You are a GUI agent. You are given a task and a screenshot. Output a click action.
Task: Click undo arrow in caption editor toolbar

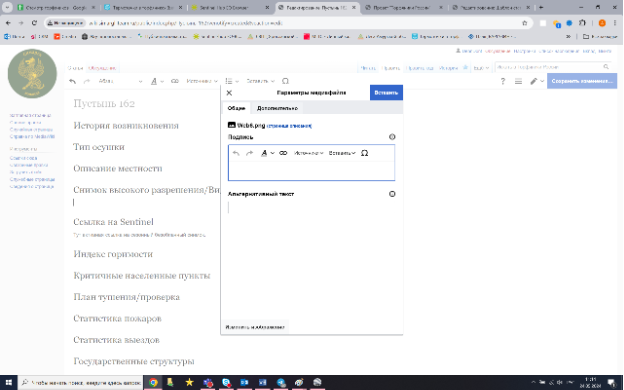coord(236,153)
